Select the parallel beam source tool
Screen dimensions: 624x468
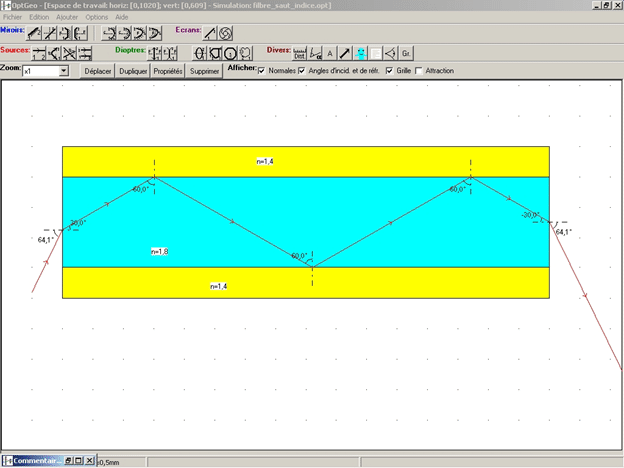coord(85,53)
